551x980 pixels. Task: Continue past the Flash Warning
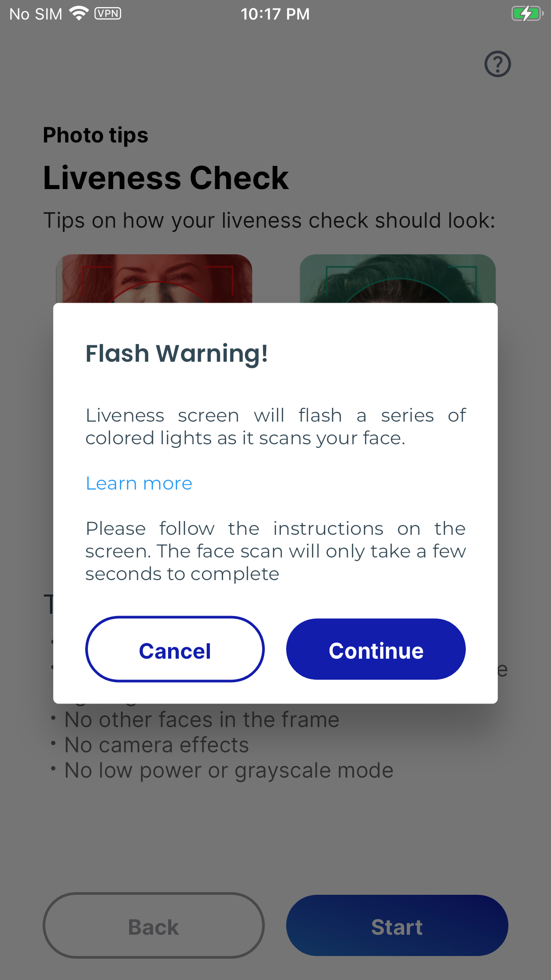tap(375, 649)
